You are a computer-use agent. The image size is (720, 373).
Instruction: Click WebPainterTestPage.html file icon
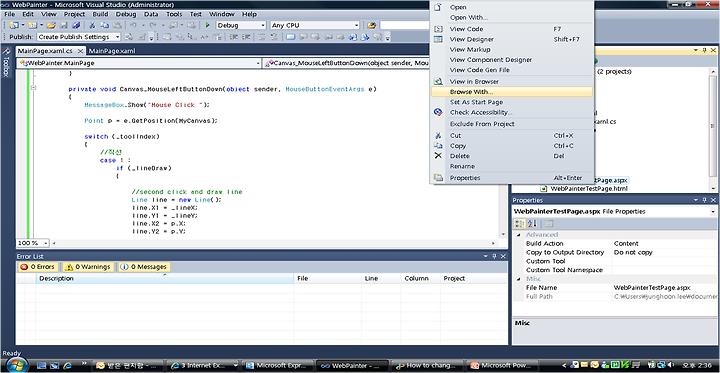544,188
